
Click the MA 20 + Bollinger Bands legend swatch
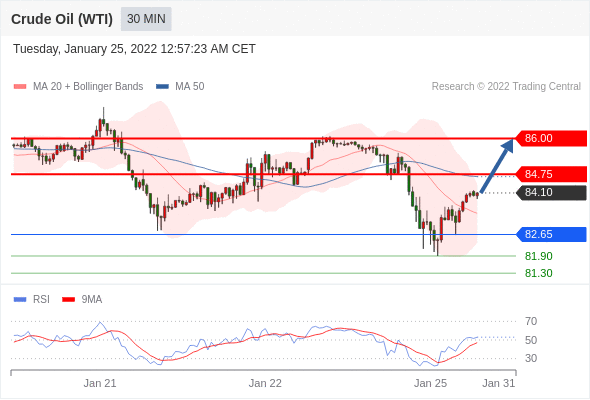pyautogui.click(x=20, y=87)
